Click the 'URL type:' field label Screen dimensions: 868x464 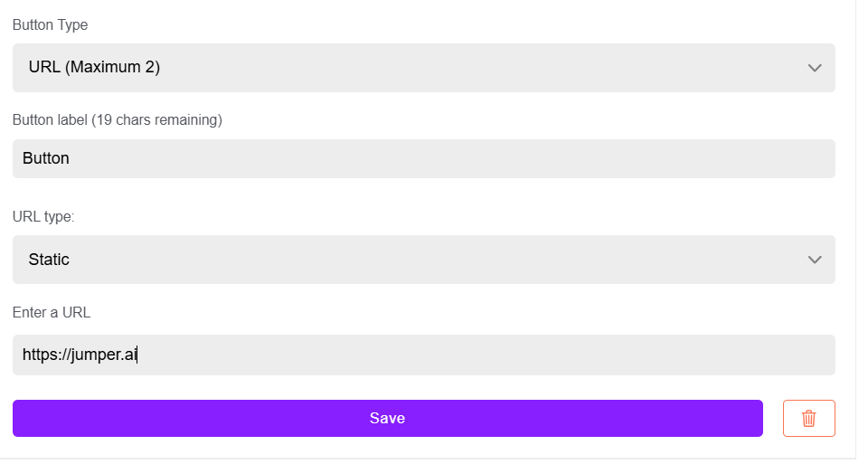43,216
